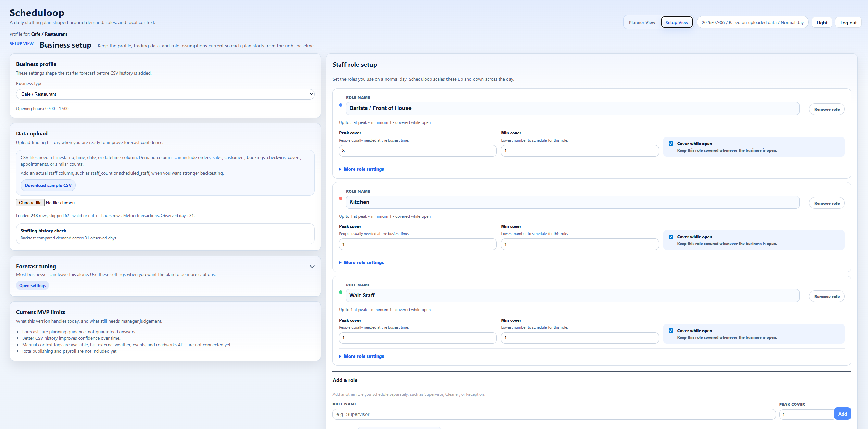Click the new role name field (e.g. Supervisor)
This screenshot has width=868, height=429.
point(554,414)
